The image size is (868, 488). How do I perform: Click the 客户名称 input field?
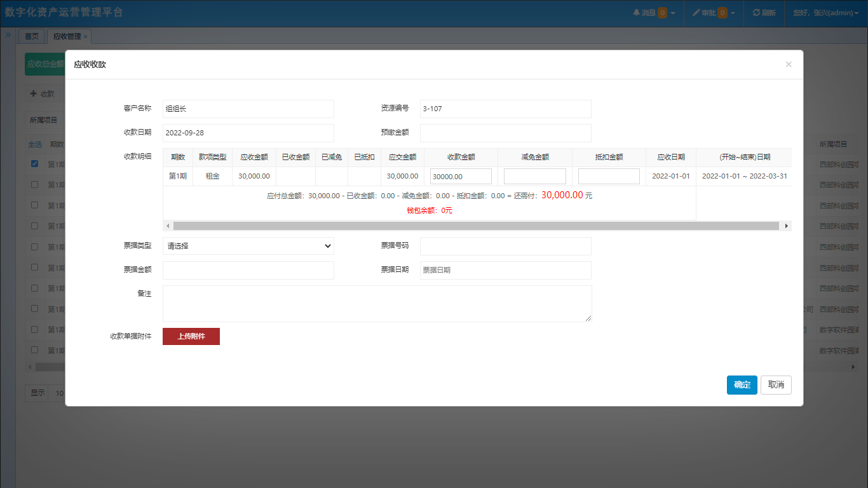click(248, 109)
